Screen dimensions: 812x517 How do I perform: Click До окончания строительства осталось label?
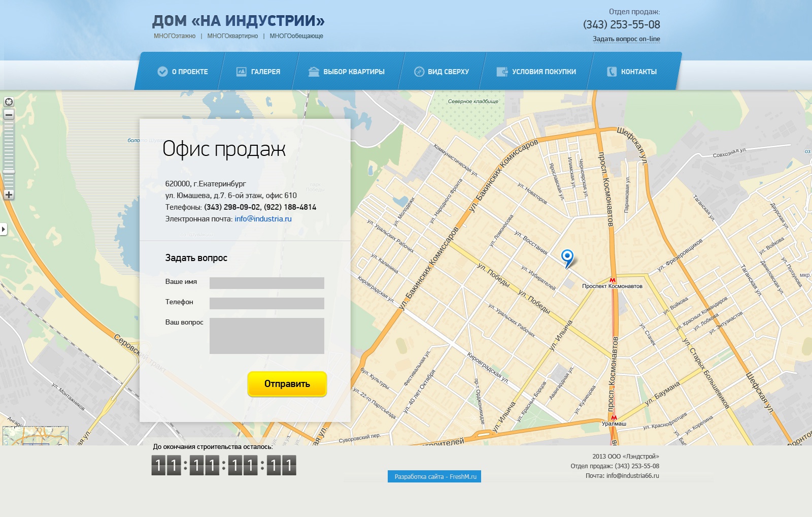(213, 447)
